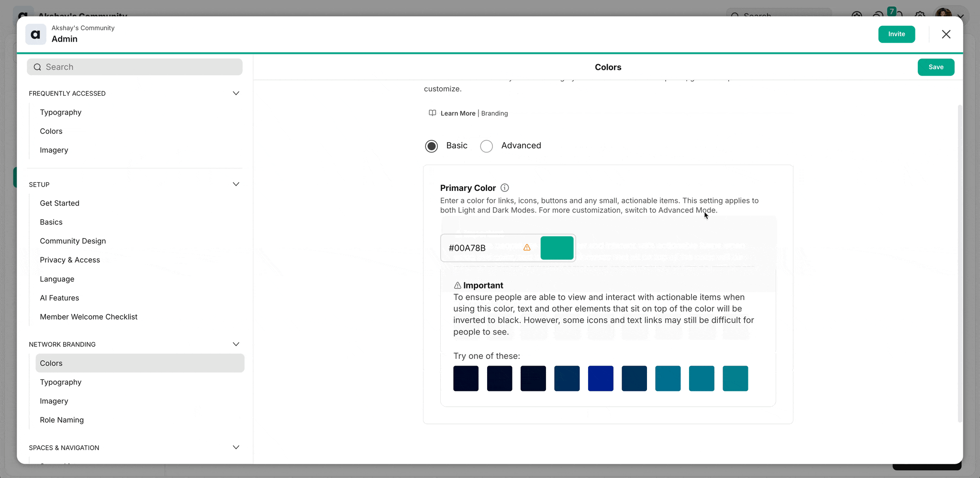Click the search magnifier icon in the admin sidebar
The height and width of the screenshot is (478, 980).
click(37, 67)
